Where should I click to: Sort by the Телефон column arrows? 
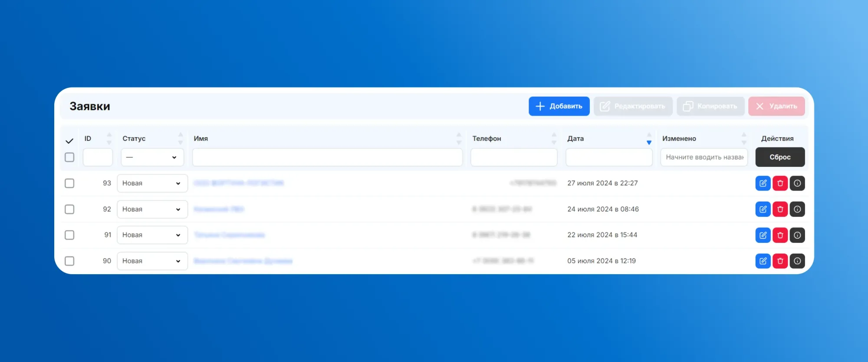pyautogui.click(x=554, y=139)
